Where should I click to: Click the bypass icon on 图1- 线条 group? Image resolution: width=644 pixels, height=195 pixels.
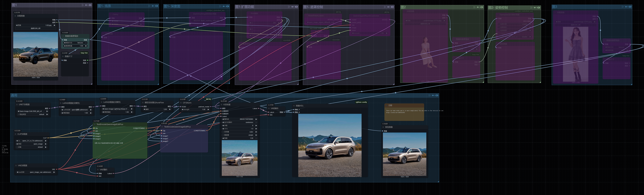tap(153, 6)
